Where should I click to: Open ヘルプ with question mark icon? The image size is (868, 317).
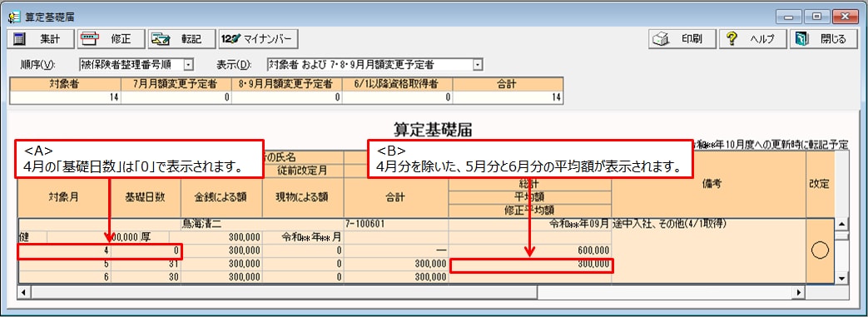753,39
